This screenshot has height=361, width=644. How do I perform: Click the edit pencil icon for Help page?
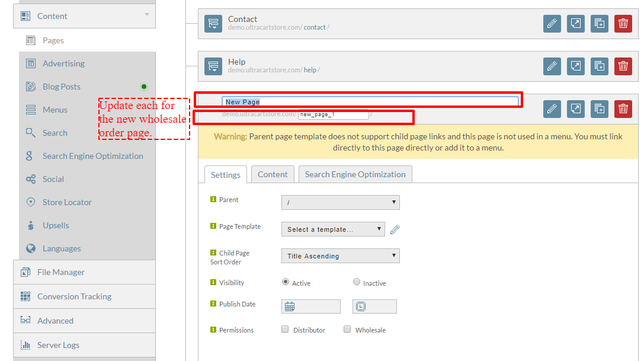[552, 66]
